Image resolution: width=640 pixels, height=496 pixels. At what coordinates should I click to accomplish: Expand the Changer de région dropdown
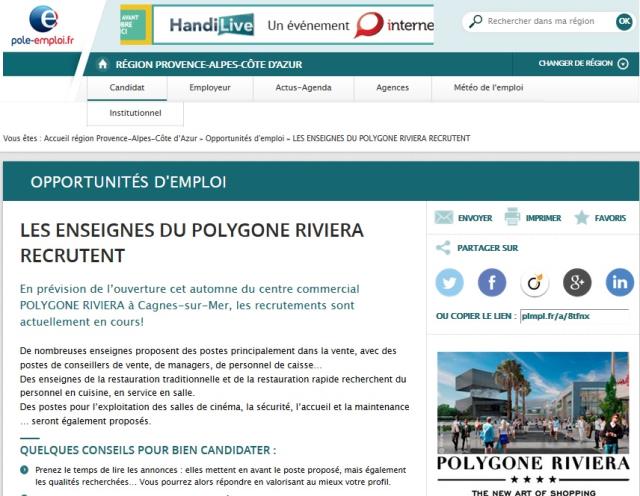583,64
